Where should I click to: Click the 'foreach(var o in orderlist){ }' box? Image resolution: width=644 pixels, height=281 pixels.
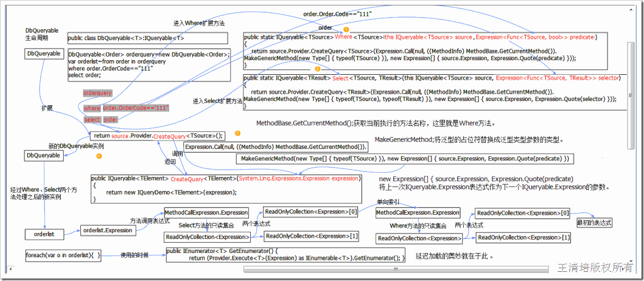63,255
